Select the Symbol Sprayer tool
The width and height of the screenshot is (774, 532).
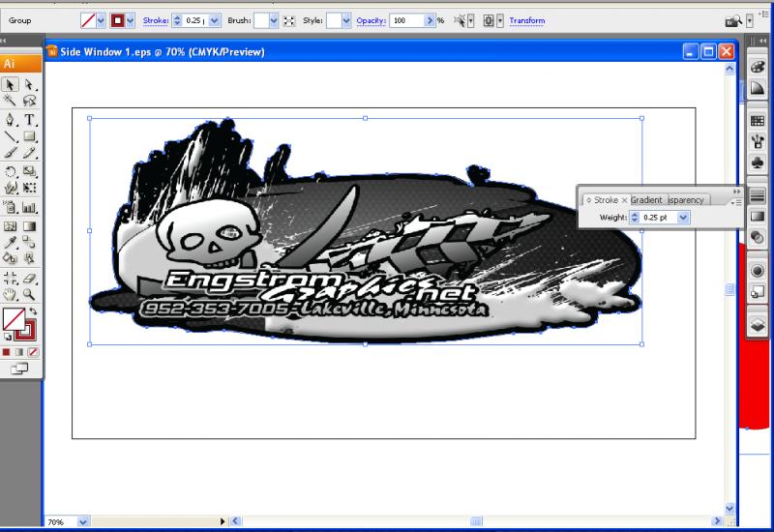[x=10, y=208]
